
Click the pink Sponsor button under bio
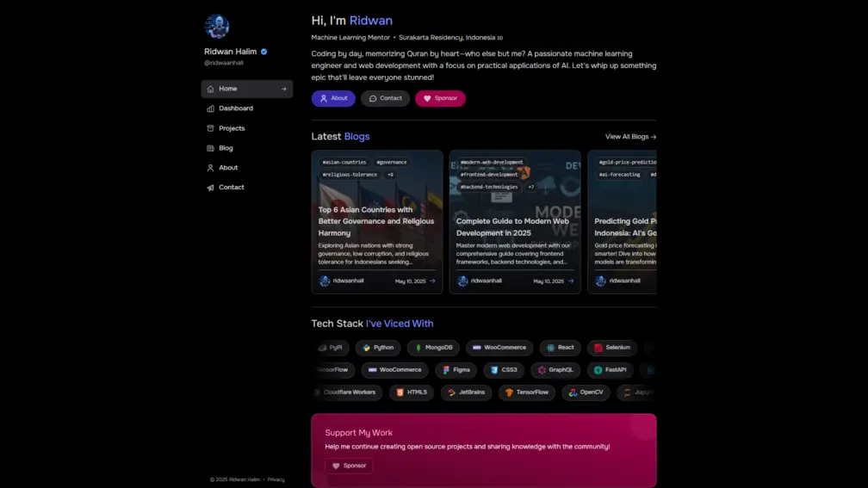[440, 98]
